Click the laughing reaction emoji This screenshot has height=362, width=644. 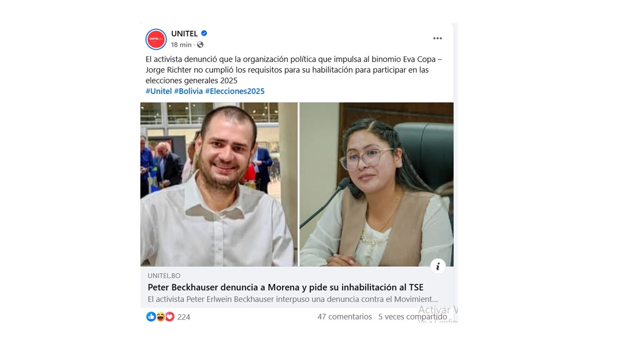(160, 317)
